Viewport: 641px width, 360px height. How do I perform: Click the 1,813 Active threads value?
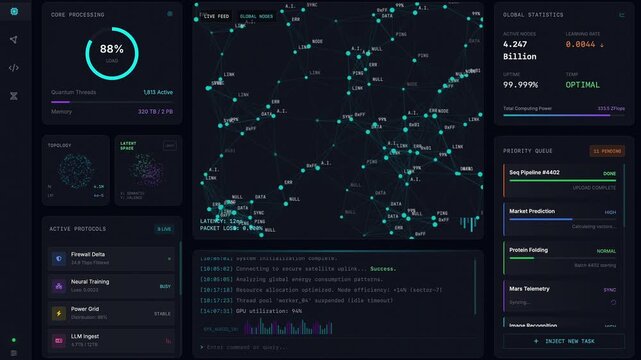click(x=158, y=92)
